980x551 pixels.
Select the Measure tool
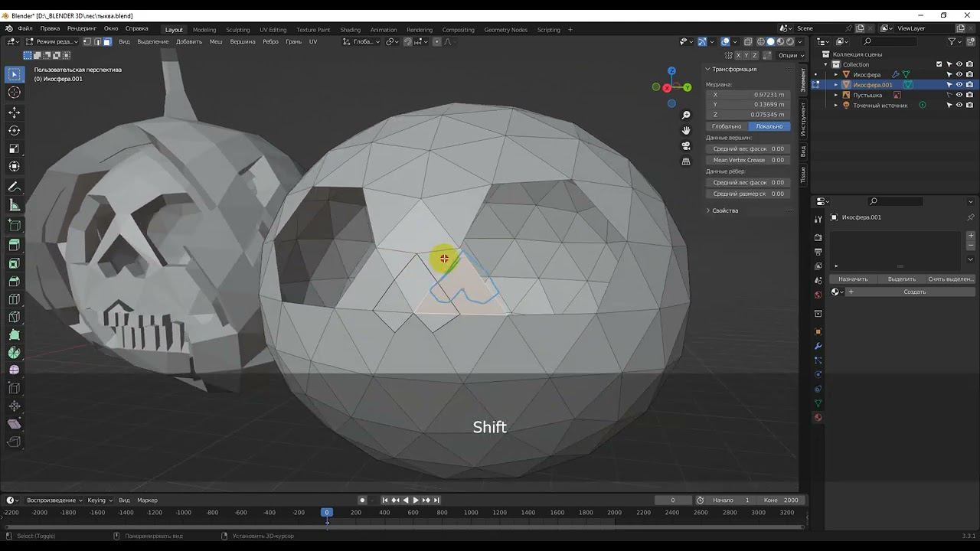pos(15,205)
